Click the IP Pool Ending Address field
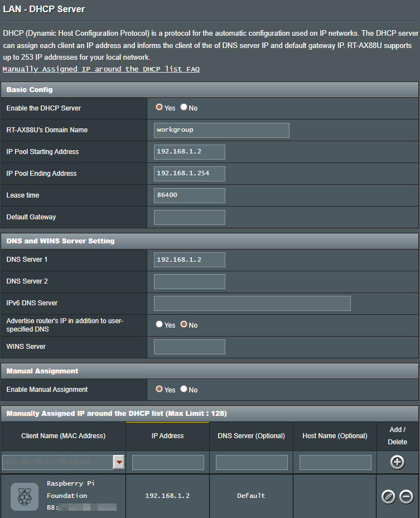Viewport: 420px width, 518px height. tap(190, 174)
